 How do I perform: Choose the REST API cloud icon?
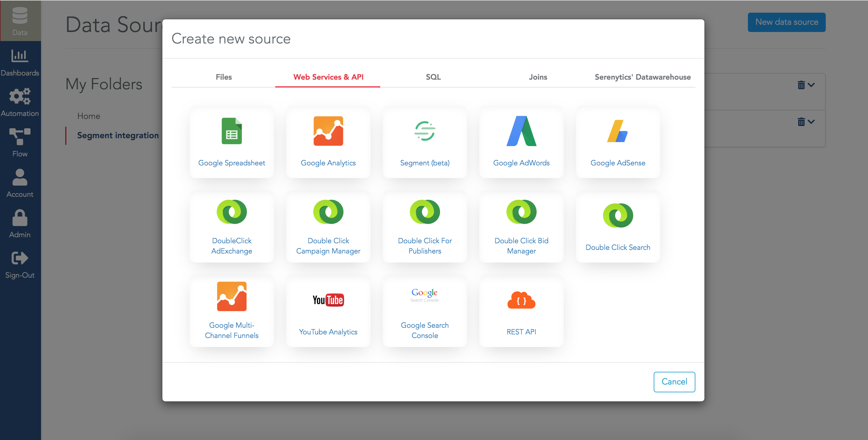click(521, 300)
